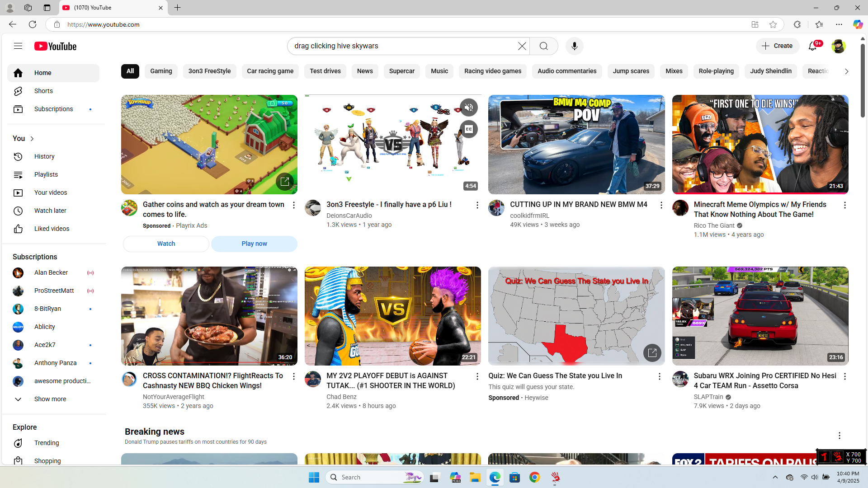The image size is (868, 488).
Task: Open Township ad external link icon
Action: point(284,182)
